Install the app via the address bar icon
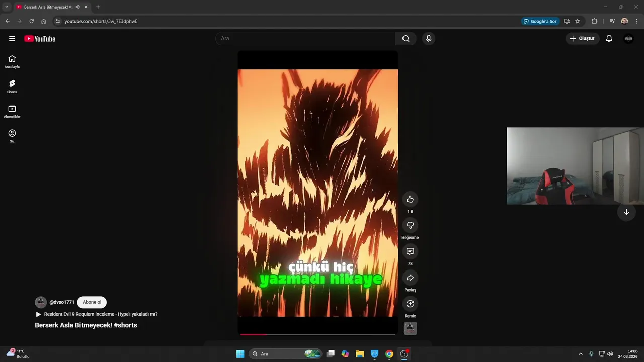 [567, 21]
